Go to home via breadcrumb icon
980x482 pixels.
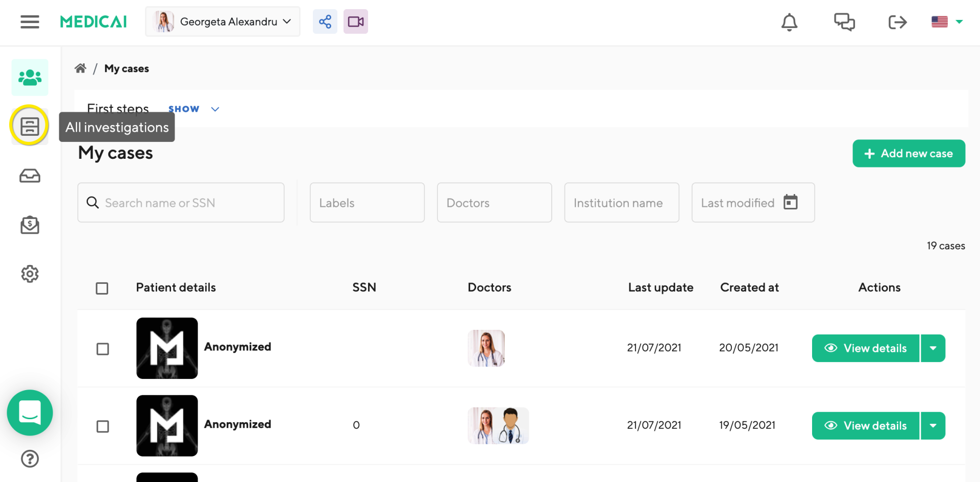pyautogui.click(x=81, y=68)
